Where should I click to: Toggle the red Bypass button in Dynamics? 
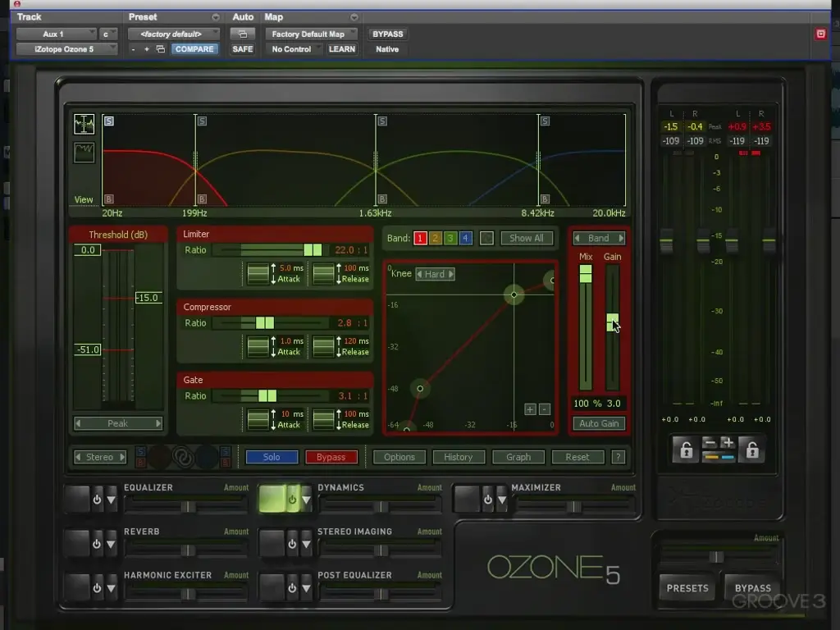coord(331,457)
